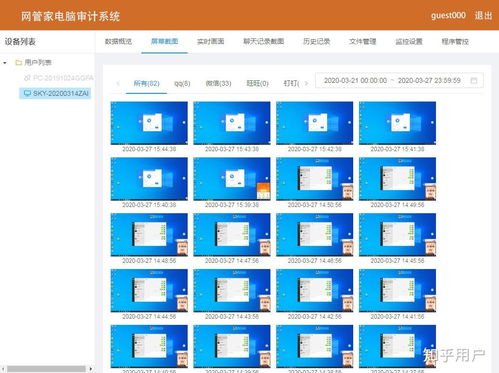
Task: Open the 监控设置 tab
Action: point(409,42)
